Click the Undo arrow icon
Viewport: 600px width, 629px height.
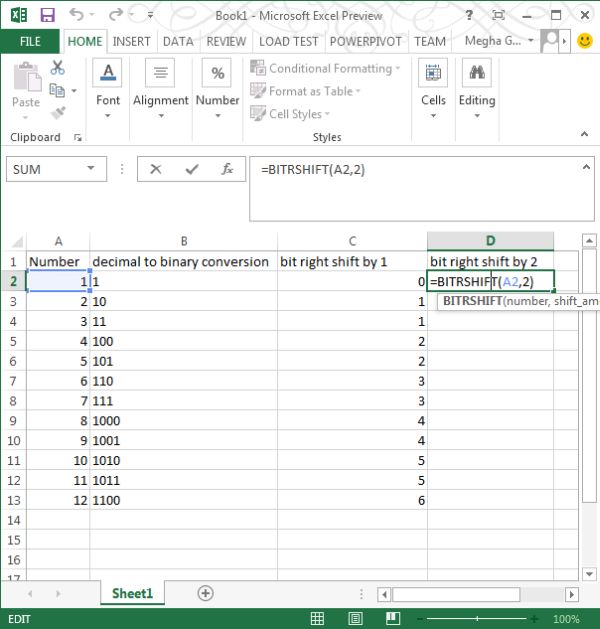click(x=76, y=14)
